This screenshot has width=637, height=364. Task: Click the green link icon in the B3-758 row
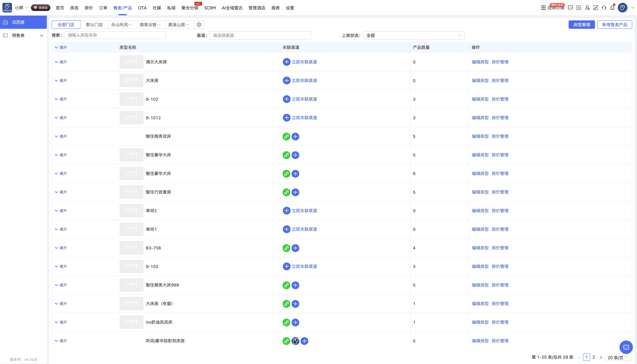[x=286, y=248]
